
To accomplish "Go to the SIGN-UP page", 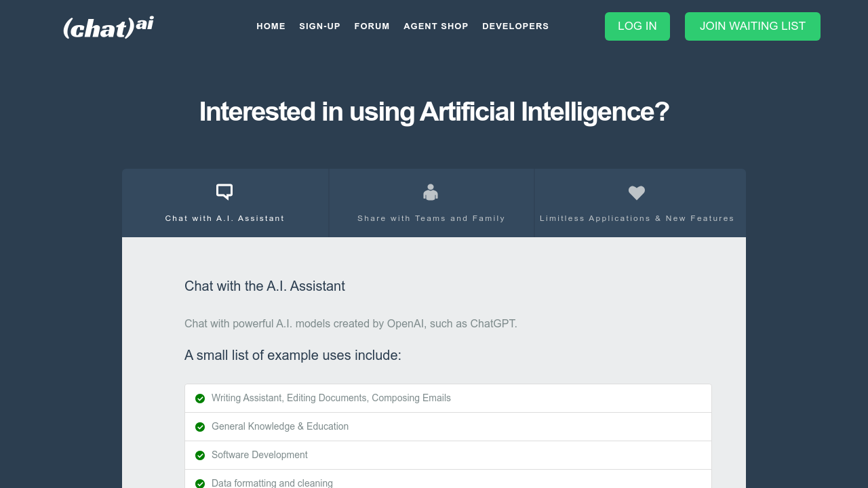I will click(x=319, y=26).
